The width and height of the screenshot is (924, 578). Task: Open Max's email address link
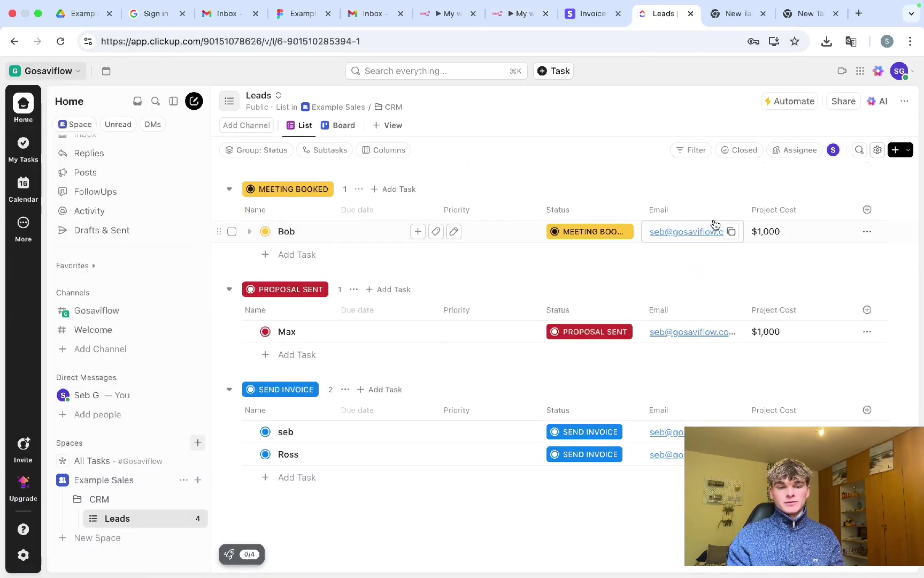coord(692,332)
